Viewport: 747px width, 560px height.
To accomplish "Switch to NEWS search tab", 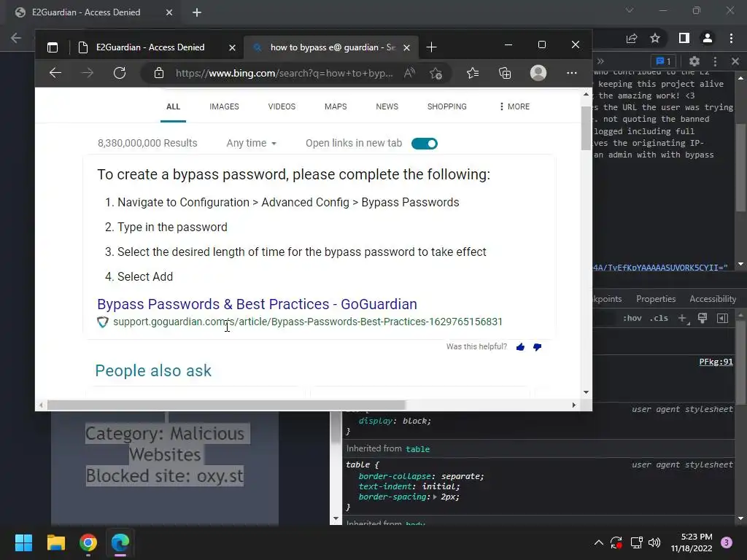I will point(387,106).
